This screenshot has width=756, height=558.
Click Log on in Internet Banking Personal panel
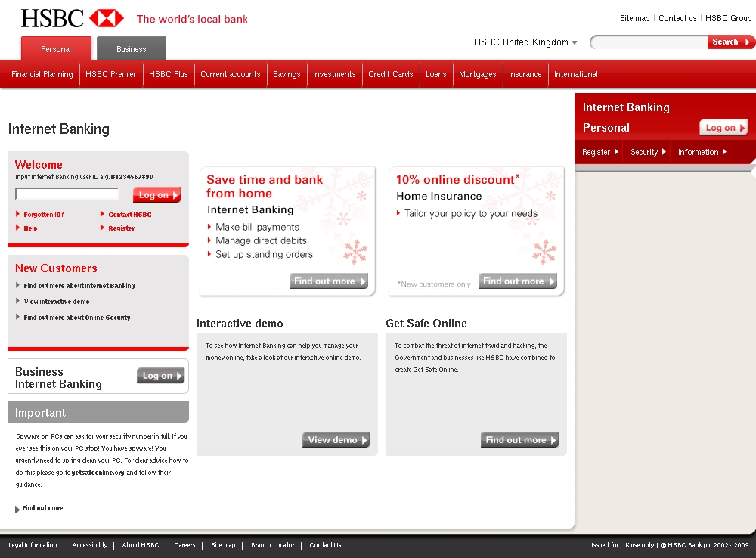tap(723, 127)
